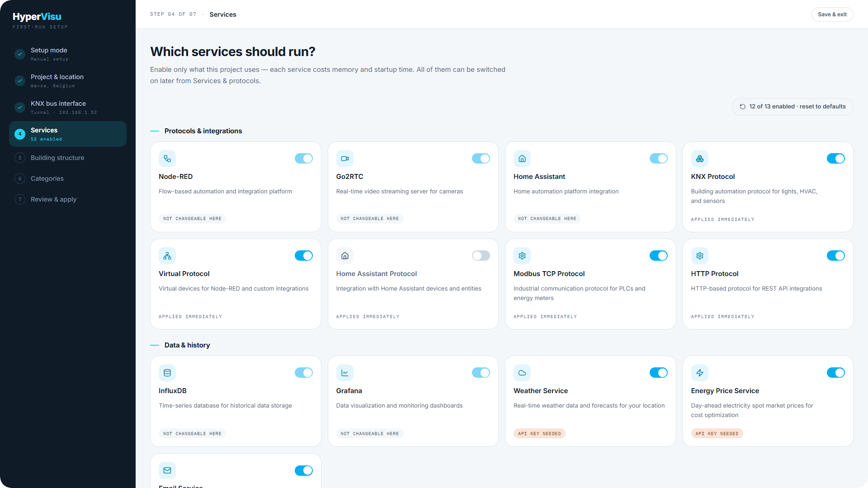Toggle the Home Assistant service switch
868x488 pixels.
[x=659, y=159]
